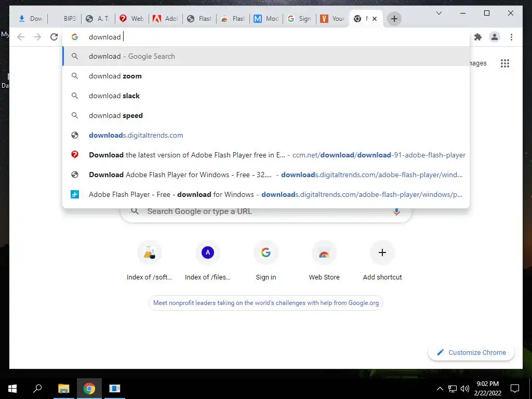
Task: Open the Windows Start menu
Action: click(x=12, y=389)
